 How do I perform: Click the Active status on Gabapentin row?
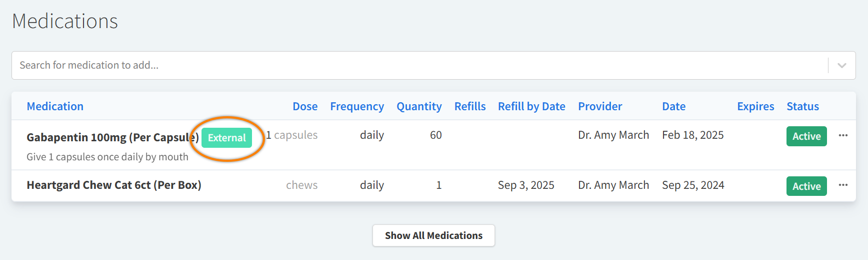[x=806, y=136]
